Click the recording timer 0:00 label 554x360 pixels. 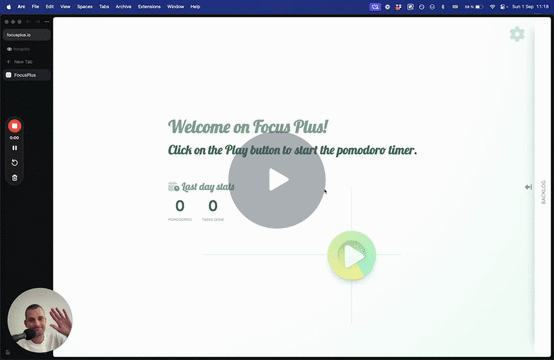[x=14, y=138]
